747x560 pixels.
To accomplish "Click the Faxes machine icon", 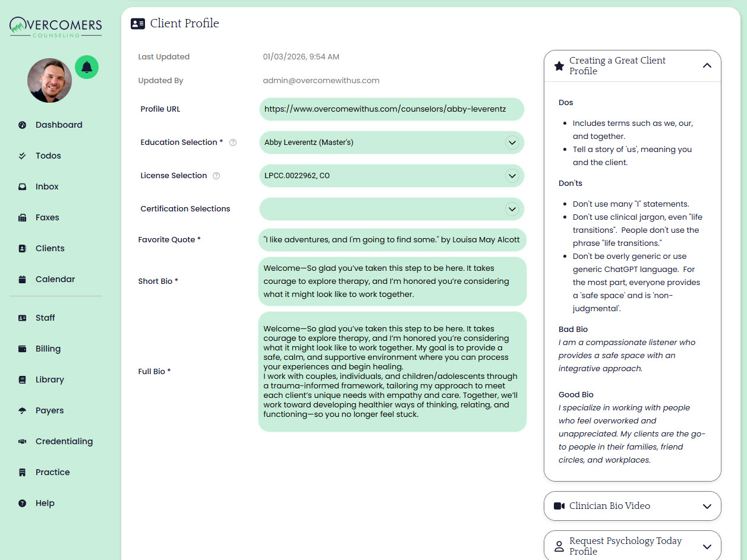I will click(23, 217).
